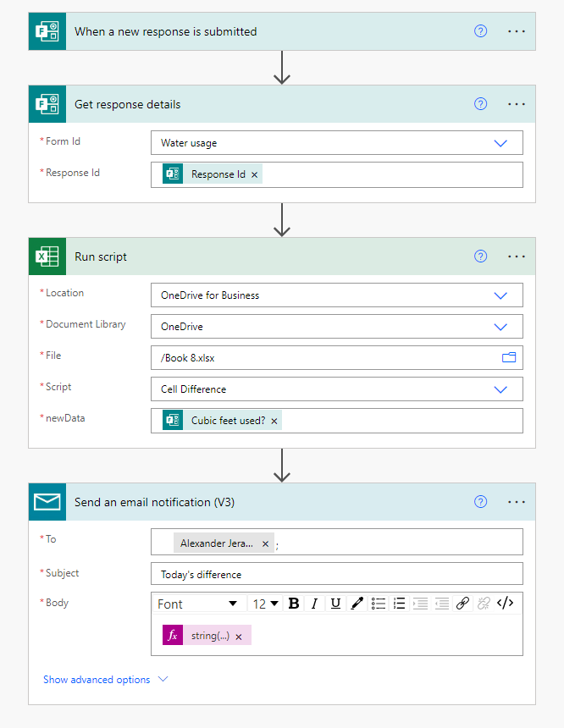This screenshot has height=728, width=564.
Task: Toggle bold formatting in the email body
Action: tap(293, 603)
